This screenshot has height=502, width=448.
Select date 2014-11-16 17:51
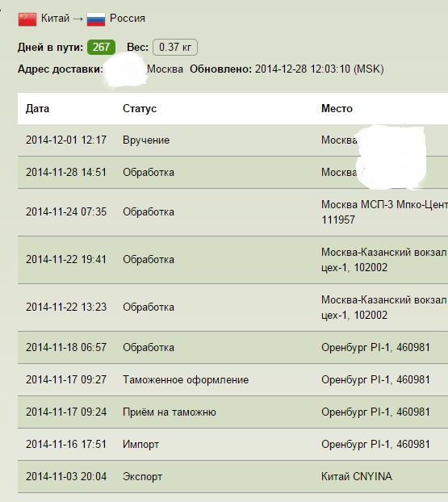click(66, 445)
